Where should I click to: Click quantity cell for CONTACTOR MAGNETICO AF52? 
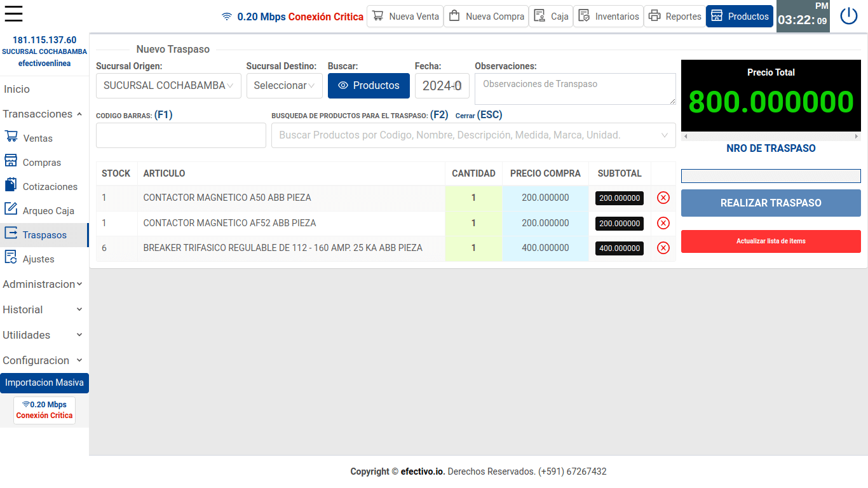pyautogui.click(x=473, y=223)
